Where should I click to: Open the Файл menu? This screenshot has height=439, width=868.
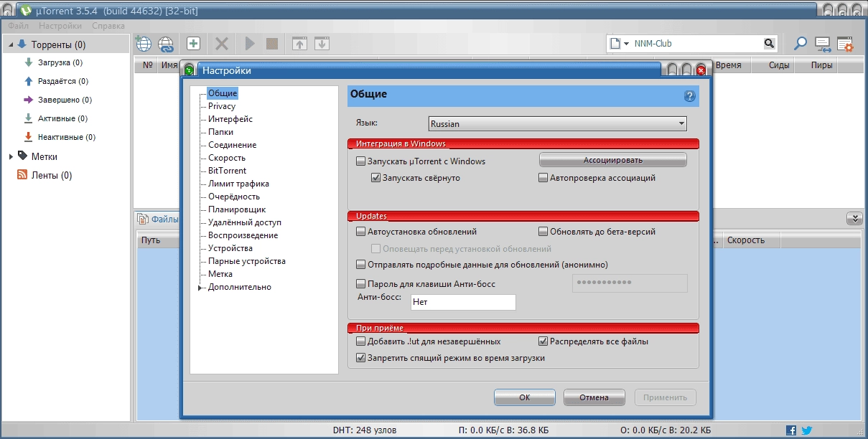tap(19, 26)
